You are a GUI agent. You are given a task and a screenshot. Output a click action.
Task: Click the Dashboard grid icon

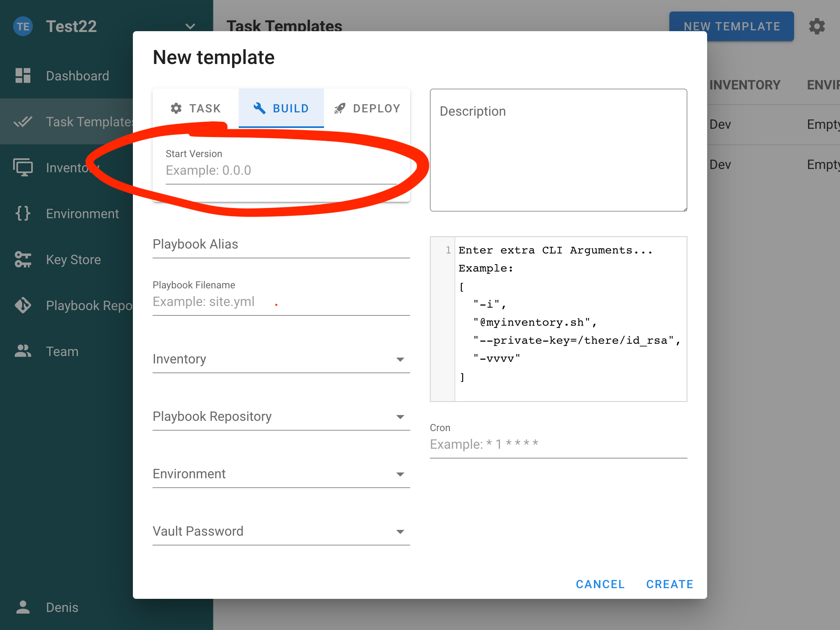[23, 75]
